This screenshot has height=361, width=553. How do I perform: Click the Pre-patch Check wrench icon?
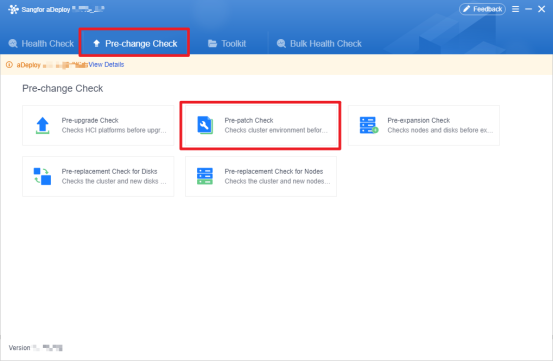click(x=205, y=125)
